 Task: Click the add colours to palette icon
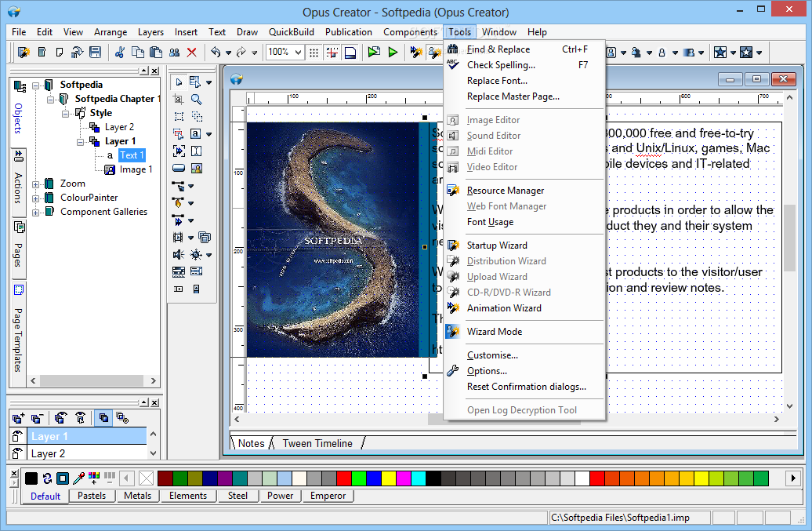94,478
